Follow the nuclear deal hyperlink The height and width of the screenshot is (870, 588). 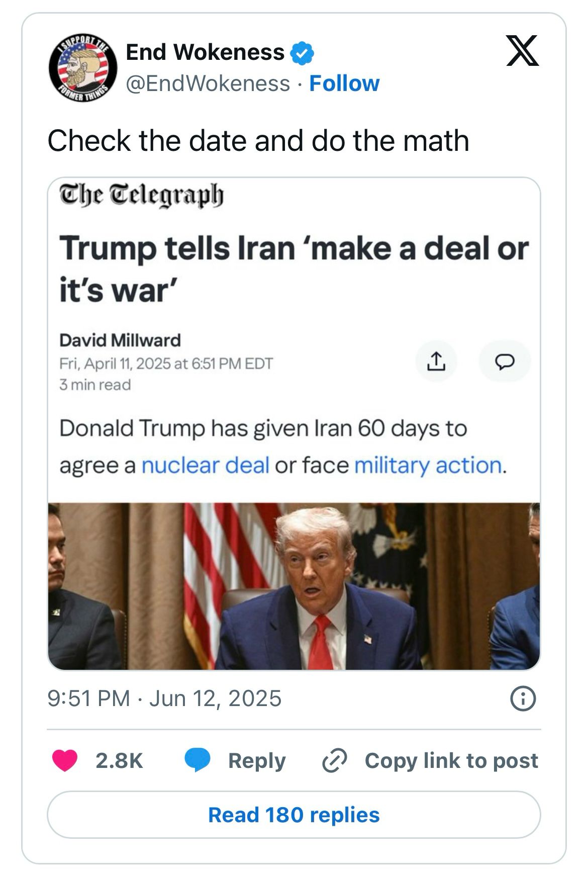pos(206,465)
